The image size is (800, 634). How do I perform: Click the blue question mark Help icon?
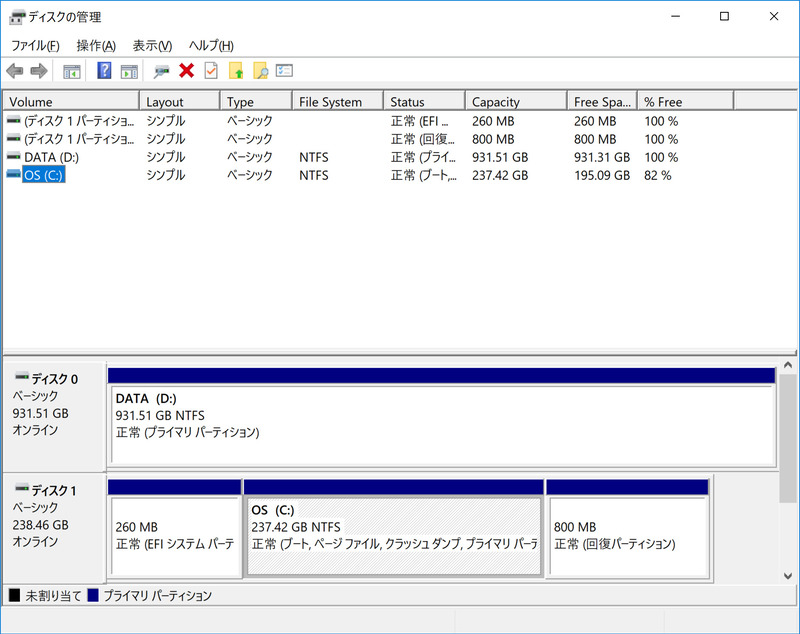point(102,70)
